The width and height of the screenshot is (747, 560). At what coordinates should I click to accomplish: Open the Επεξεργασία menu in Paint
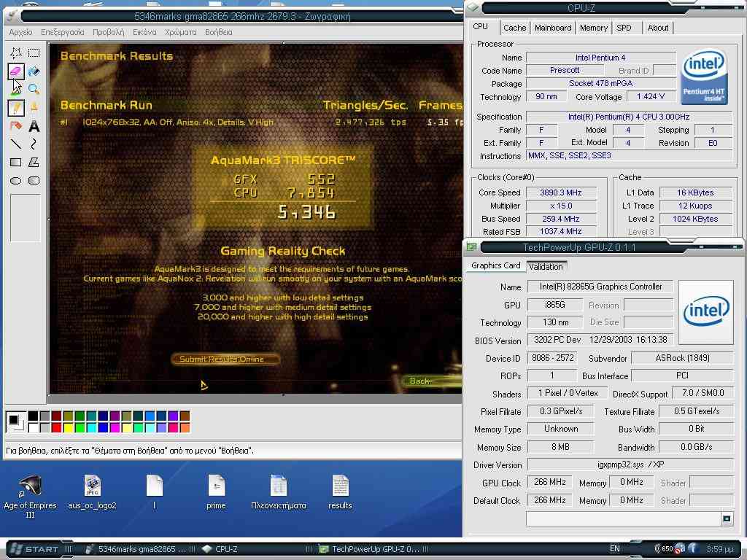(63, 32)
